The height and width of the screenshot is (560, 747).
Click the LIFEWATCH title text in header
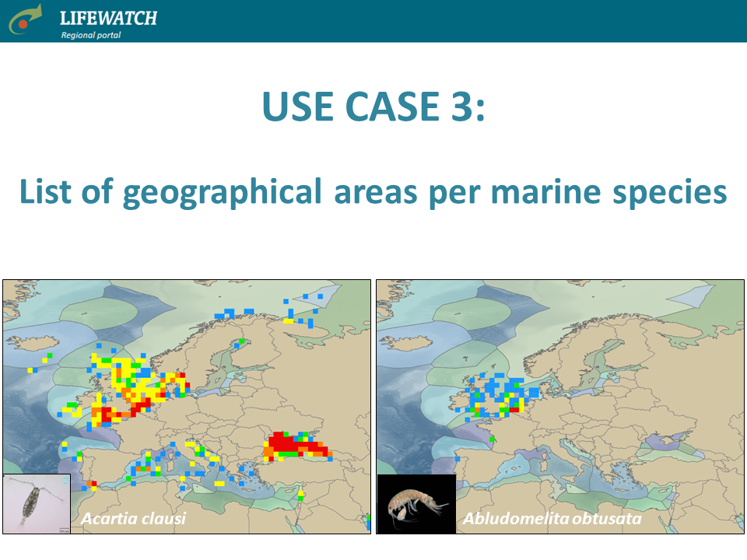(x=108, y=17)
